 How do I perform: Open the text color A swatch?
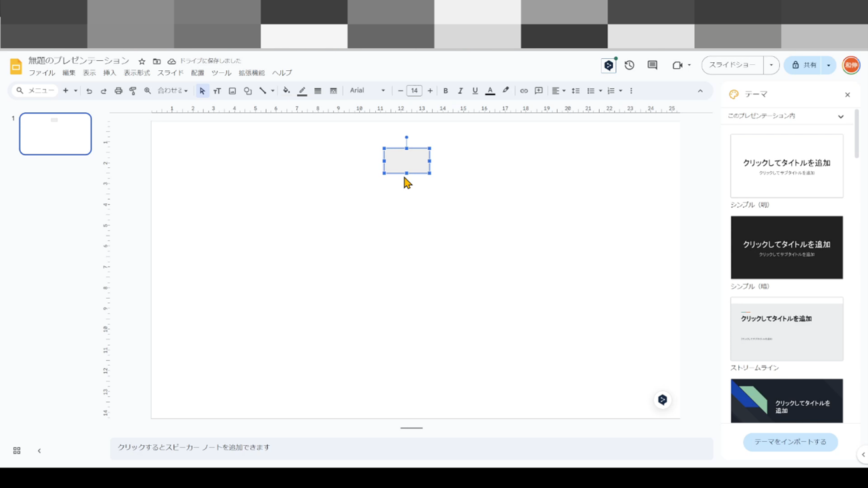point(490,91)
